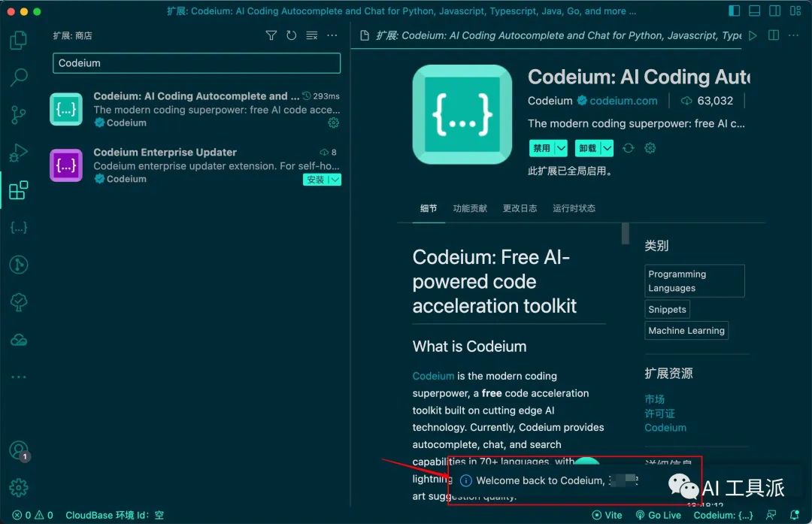The image size is (812, 524).
Task: Expand the Disable button dropdown arrow
Action: click(x=561, y=148)
